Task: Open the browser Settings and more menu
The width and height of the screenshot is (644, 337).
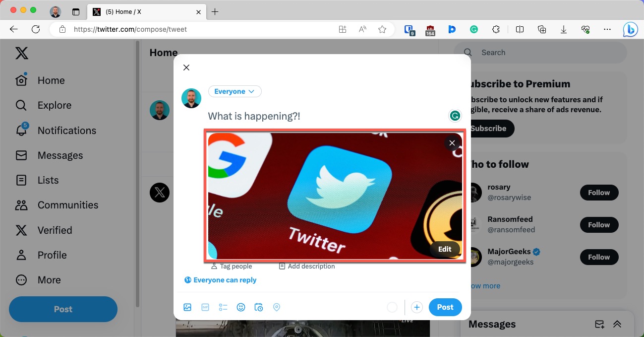Action: coord(607,29)
